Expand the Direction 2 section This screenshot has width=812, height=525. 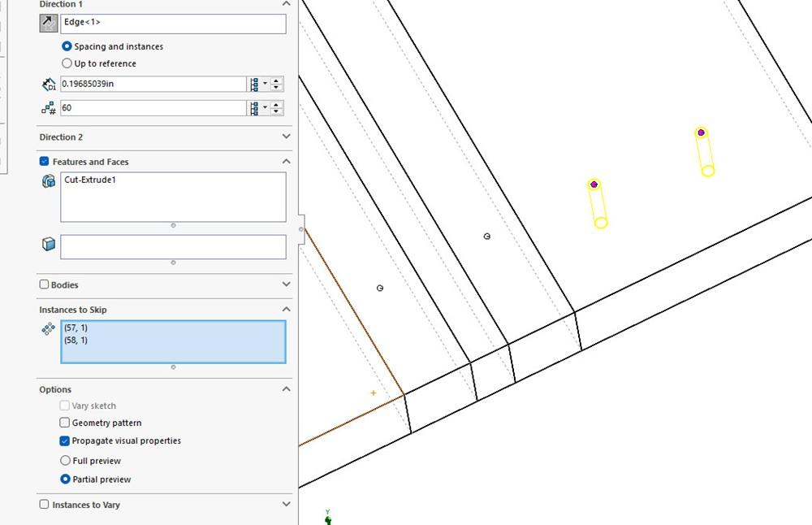pyautogui.click(x=286, y=137)
